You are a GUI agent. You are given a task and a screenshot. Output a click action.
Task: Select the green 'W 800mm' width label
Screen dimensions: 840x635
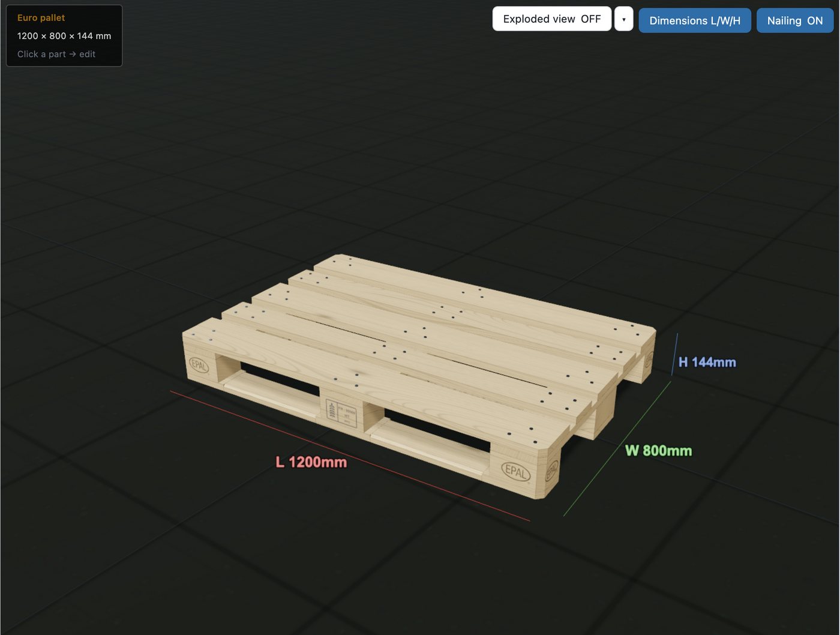pyautogui.click(x=658, y=451)
